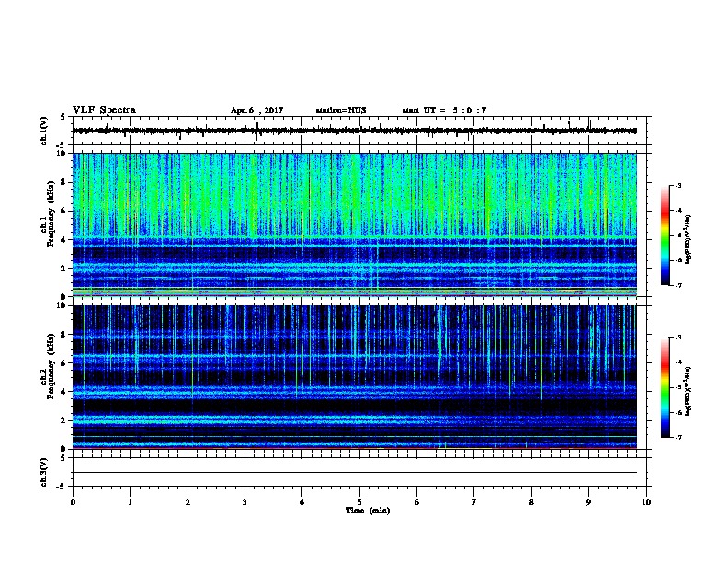This screenshot has height=563, width=728.
Task: Click the upper colorbar next to ch.1
Action: 665,236
